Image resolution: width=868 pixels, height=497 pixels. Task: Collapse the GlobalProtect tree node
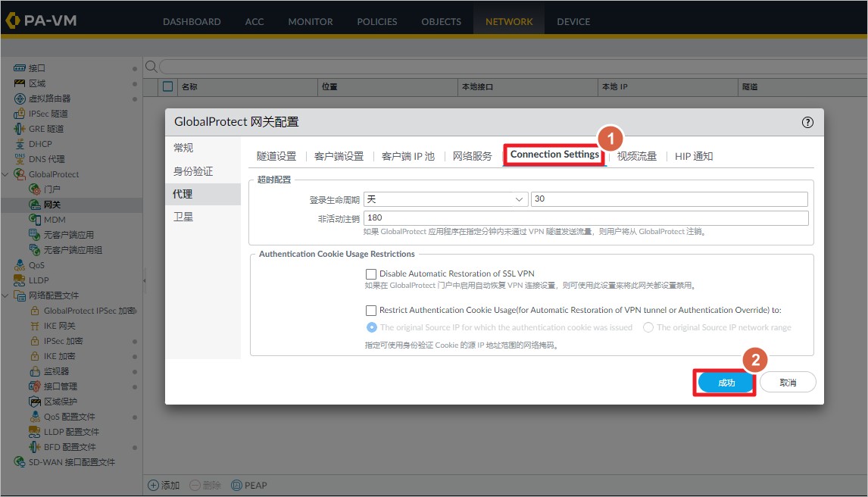click(5, 174)
